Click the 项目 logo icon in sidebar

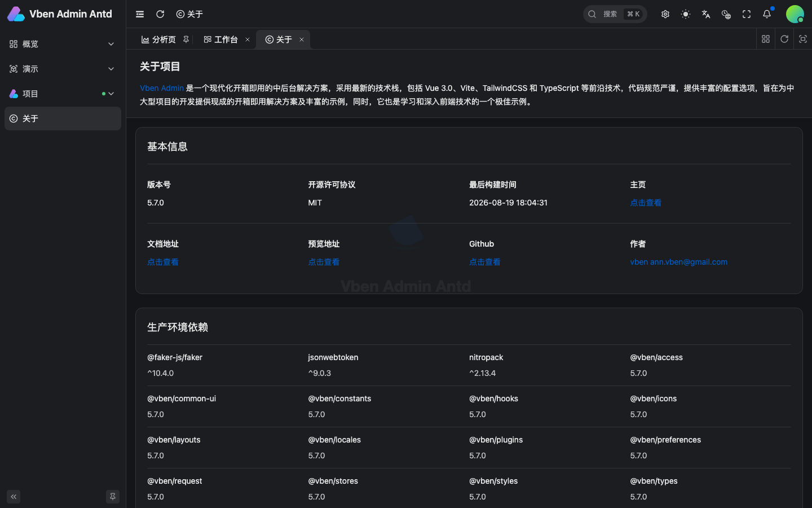coord(14,94)
